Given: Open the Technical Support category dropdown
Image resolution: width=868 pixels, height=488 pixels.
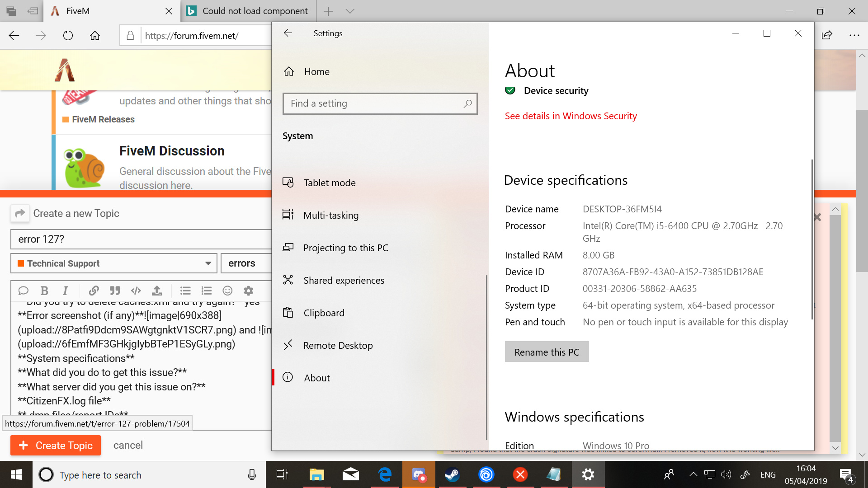Looking at the screenshot, I should point(114,263).
